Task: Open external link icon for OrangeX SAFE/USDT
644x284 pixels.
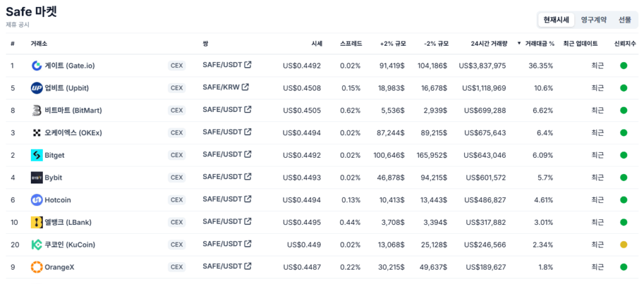Action: coord(248,266)
